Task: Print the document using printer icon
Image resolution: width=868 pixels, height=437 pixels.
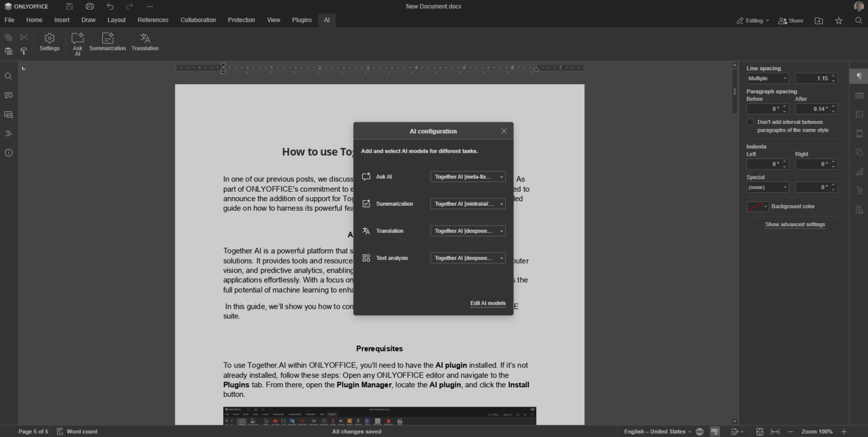Action: [x=90, y=6]
